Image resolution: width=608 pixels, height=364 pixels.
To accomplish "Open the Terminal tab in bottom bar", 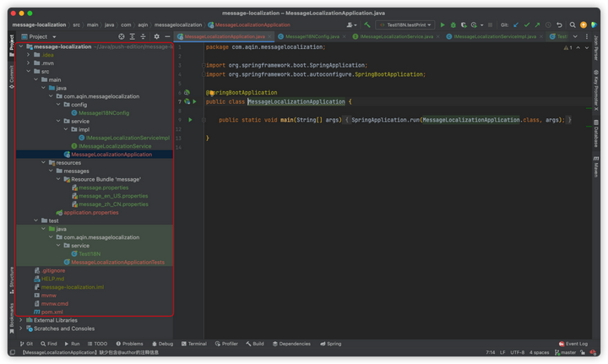I will pyautogui.click(x=193, y=344).
